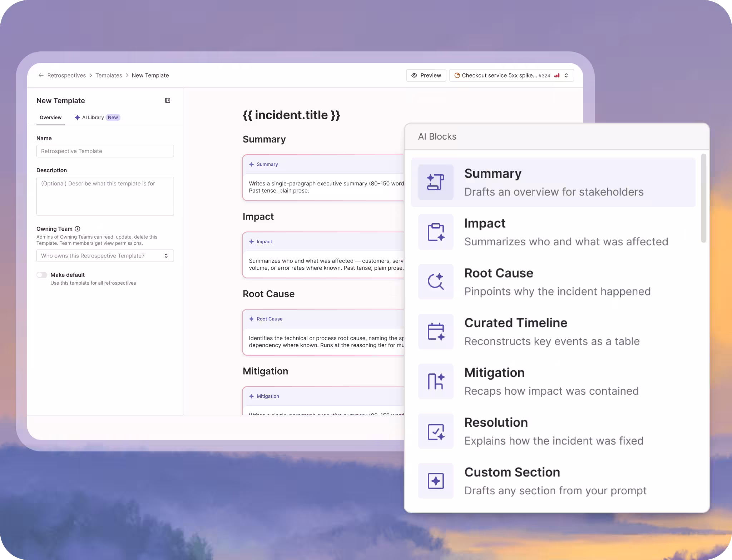Click the AI Blocks panel scrollbar
The width and height of the screenshot is (732, 560).
(x=703, y=198)
